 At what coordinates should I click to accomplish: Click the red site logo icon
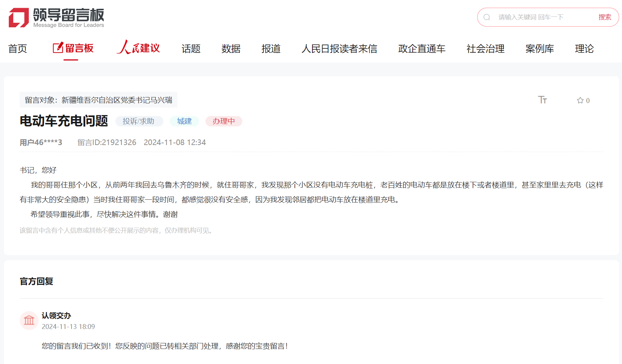click(19, 18)
